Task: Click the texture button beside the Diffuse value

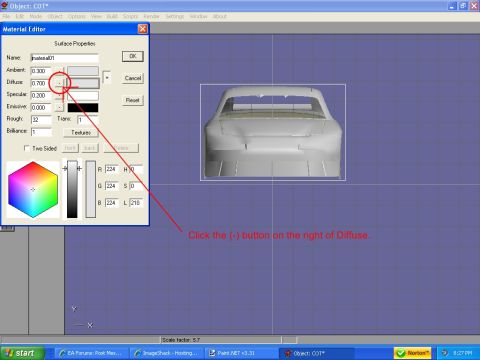Action: (x=59, y=83)
